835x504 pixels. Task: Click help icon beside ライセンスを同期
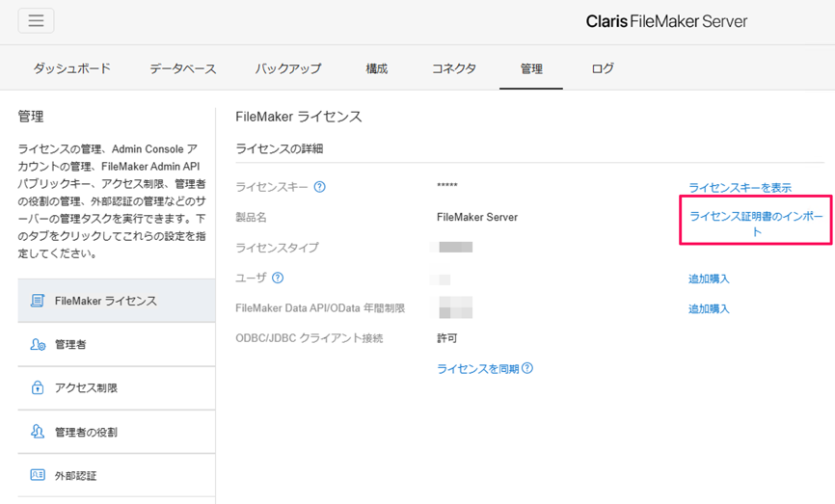527,368
